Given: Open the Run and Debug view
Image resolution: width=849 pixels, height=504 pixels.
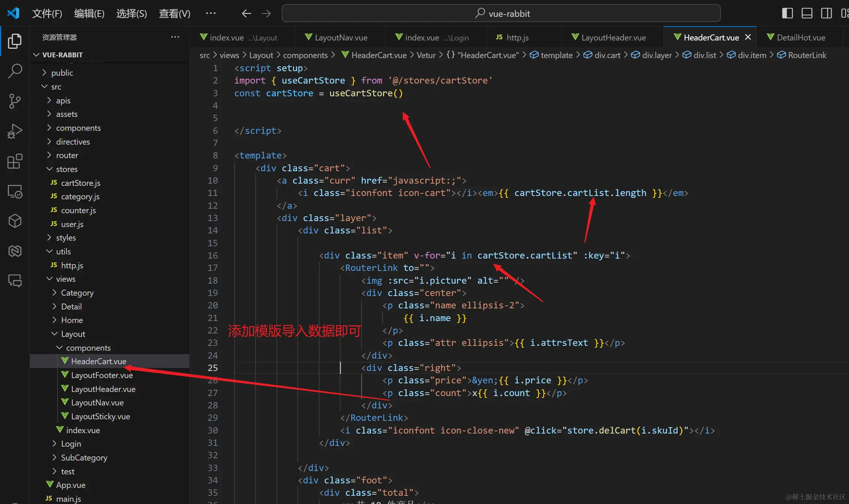Looking at the screenshot, I should 15,131.
